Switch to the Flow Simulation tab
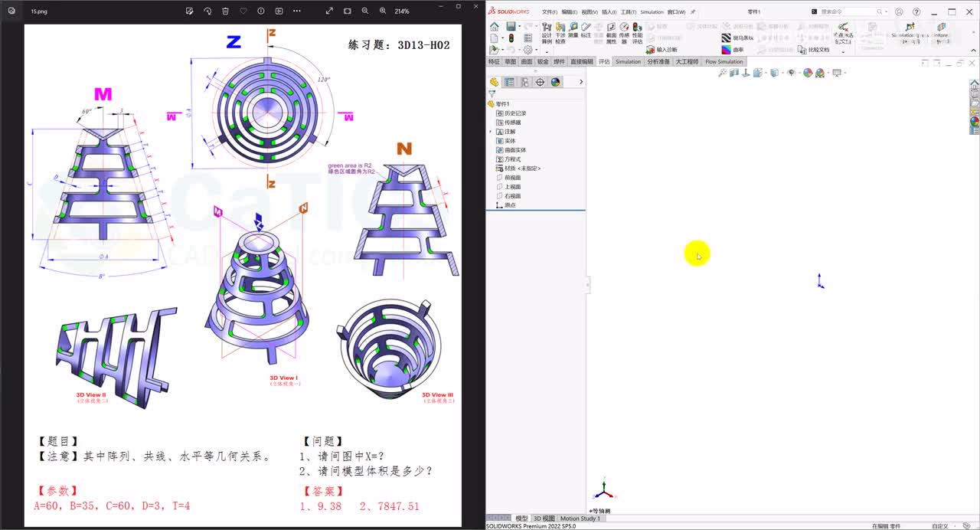This screenshot has height=530, width=980. point(724,61)
